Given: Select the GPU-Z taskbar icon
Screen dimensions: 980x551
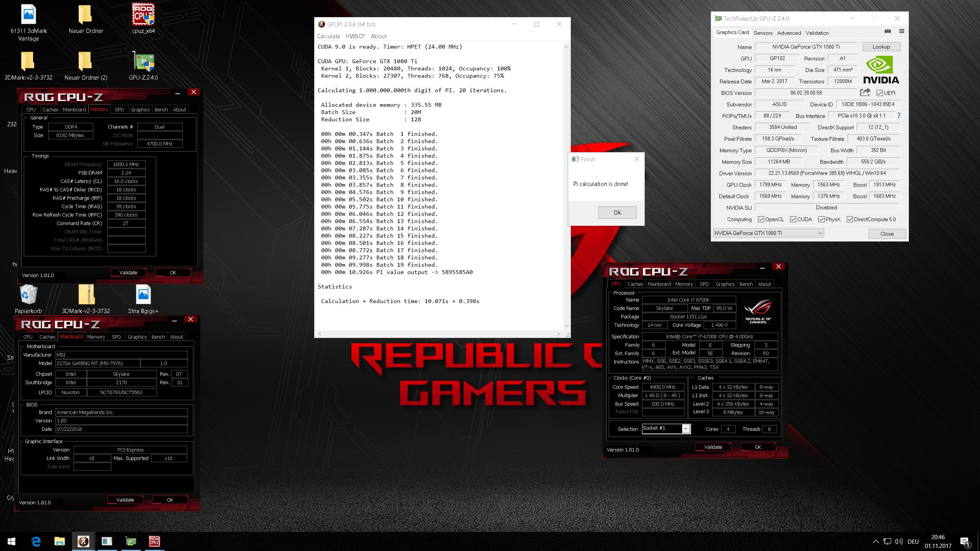Looking at the screenshot, I should coord(131,541).
